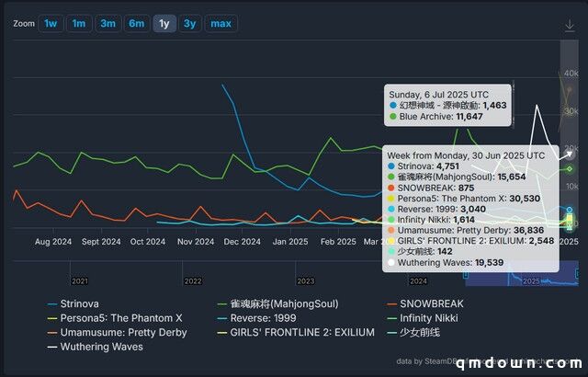Viewport: 588px width, 377px height.
Task: Set zoom range to 1w
Action: (51, 24)
